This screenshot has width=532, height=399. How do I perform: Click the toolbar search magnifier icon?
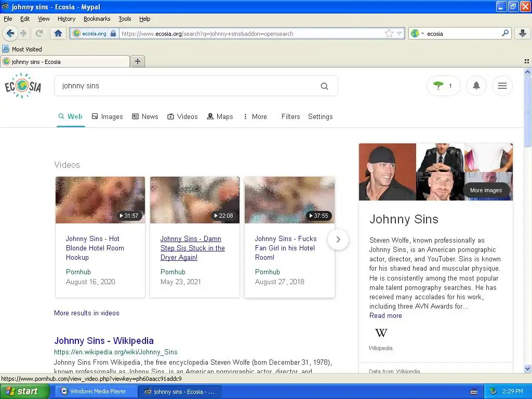click(x=505, y=33)
